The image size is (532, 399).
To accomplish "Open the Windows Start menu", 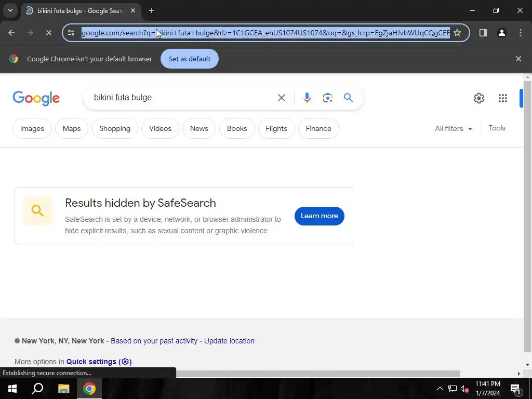I will pos(12,389).
